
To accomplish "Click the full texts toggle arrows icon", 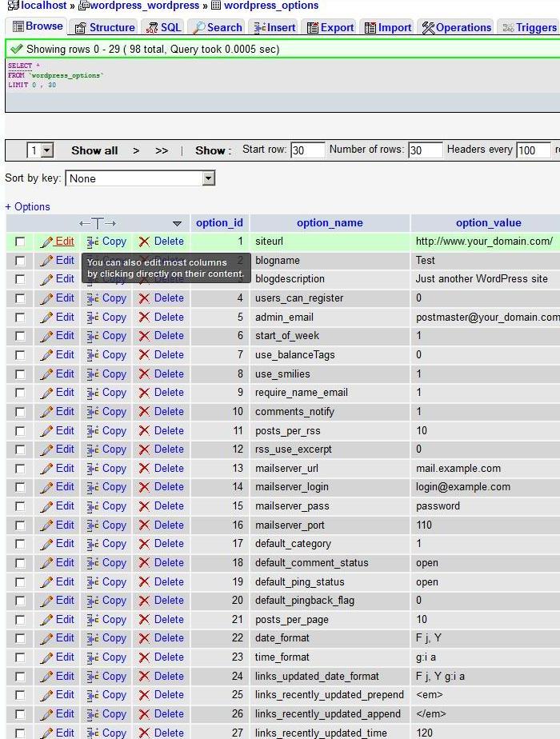I will [98, 223].
